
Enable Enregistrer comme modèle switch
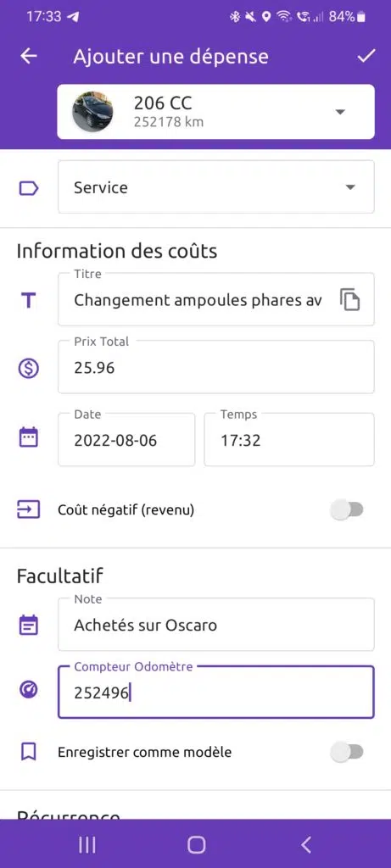347,753
